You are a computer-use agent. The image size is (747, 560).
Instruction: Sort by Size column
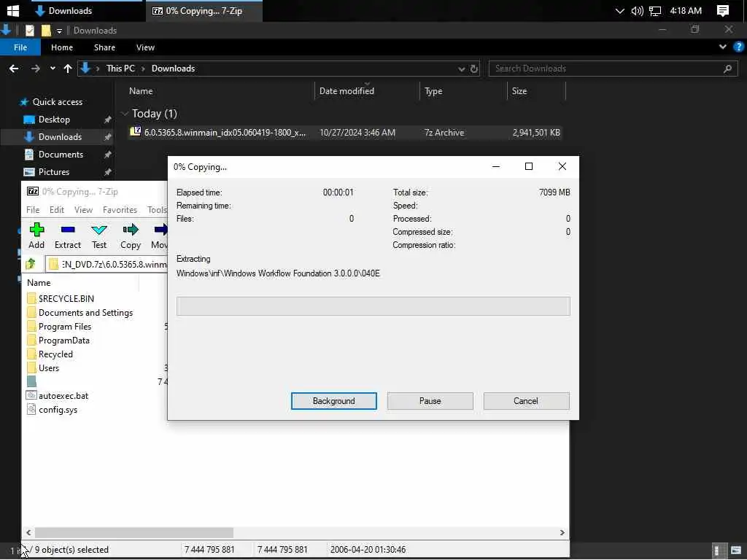click(x=519, y=91)
